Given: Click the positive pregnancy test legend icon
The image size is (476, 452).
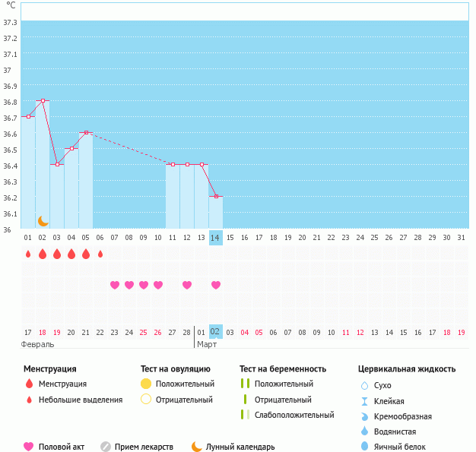Looking at the screenshot, I should tap(245, 384).
